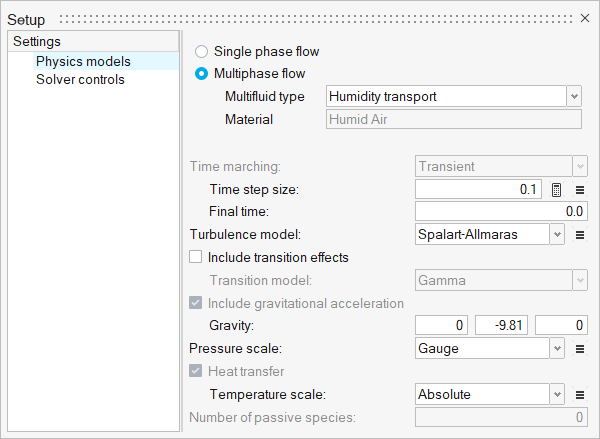
Task: Expand the Multifluid type dropdown
Action: pos(574,97)
